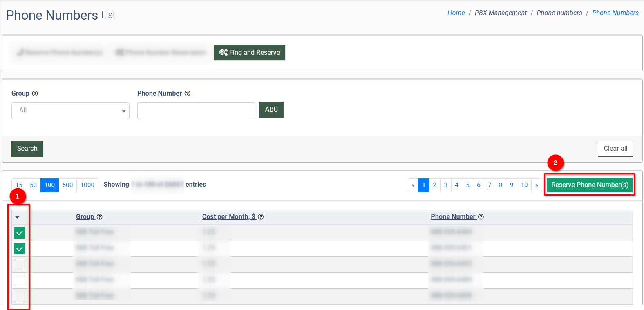Image resolution: width=644 pixels, height=310 pixels.
Task: Open the Group dropdown set to All
Action: click(x=70, y=111)
